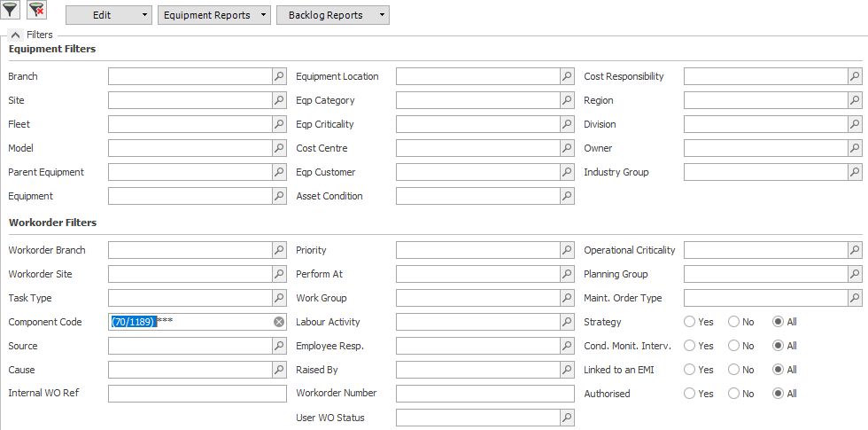Open lookup for Maint. Order Type
Screen dimensions: 868x430
(855, 298)
